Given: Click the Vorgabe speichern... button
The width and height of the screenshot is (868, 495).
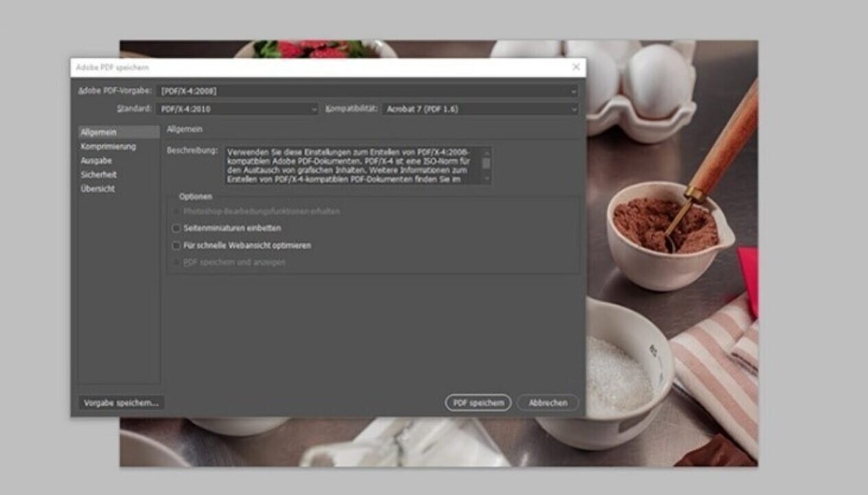Looking at the screenshot, I should pos(121,403).
